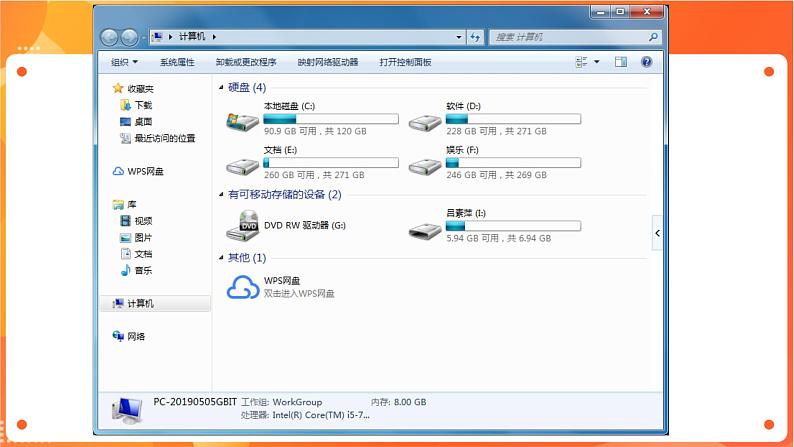Click the 处理器: Intel(R) Core(TM) text

click(305, 415)
